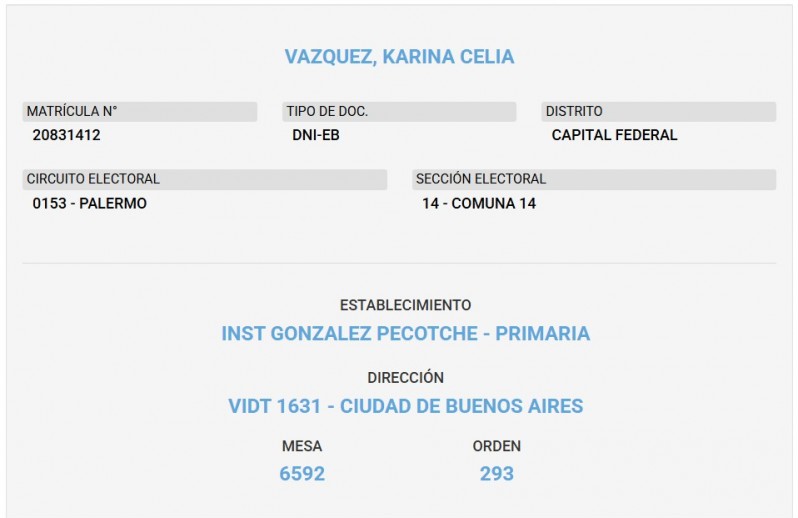Select the MESA label
This screenshot has width=798, height=518.
[302, 446]
